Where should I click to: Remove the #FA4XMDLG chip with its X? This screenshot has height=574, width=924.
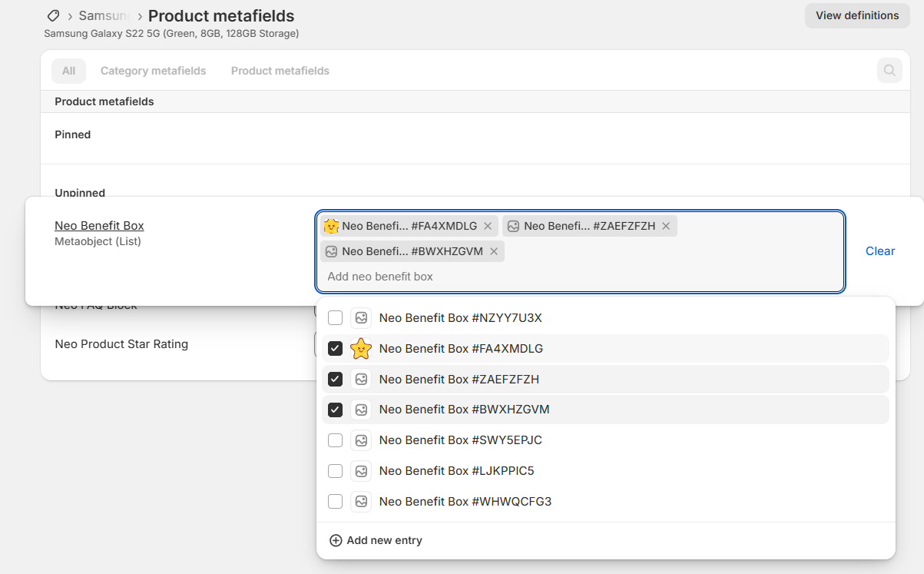coord(488,226)
